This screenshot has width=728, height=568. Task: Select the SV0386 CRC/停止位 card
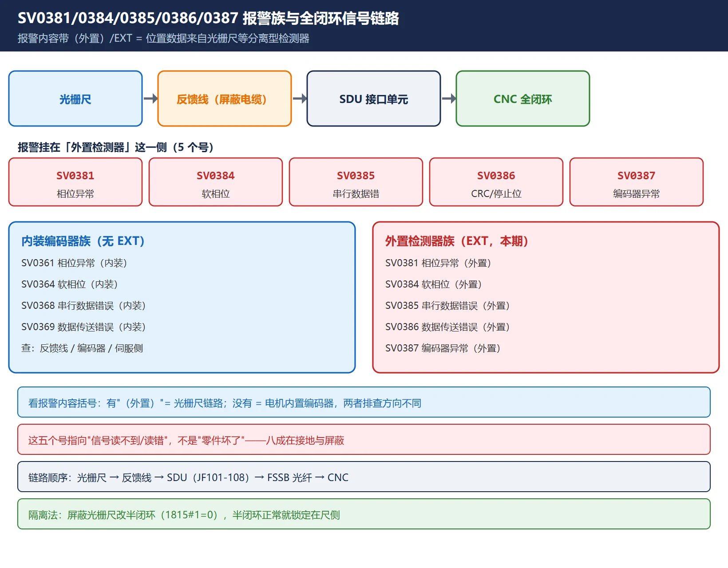click(x=496, y=182)
